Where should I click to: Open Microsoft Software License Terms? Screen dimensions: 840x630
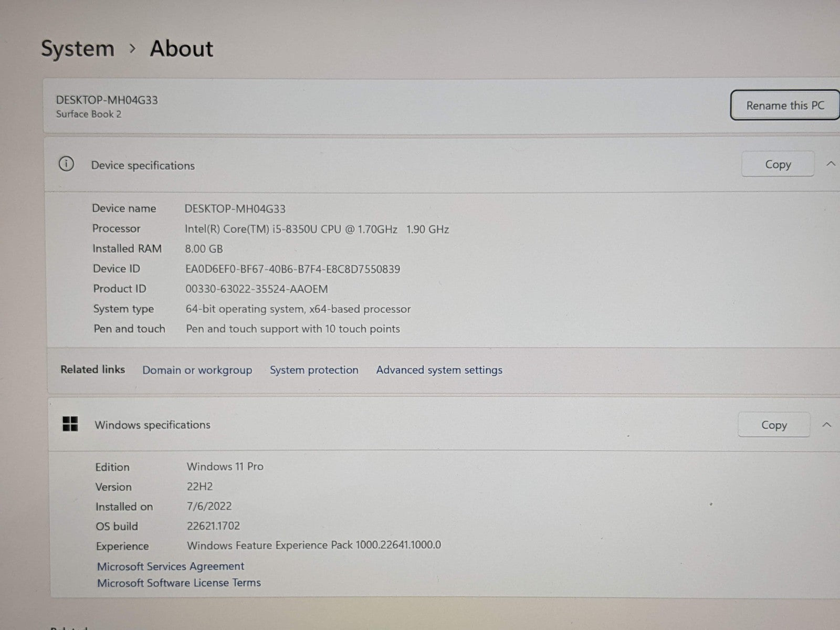(179, 583)
